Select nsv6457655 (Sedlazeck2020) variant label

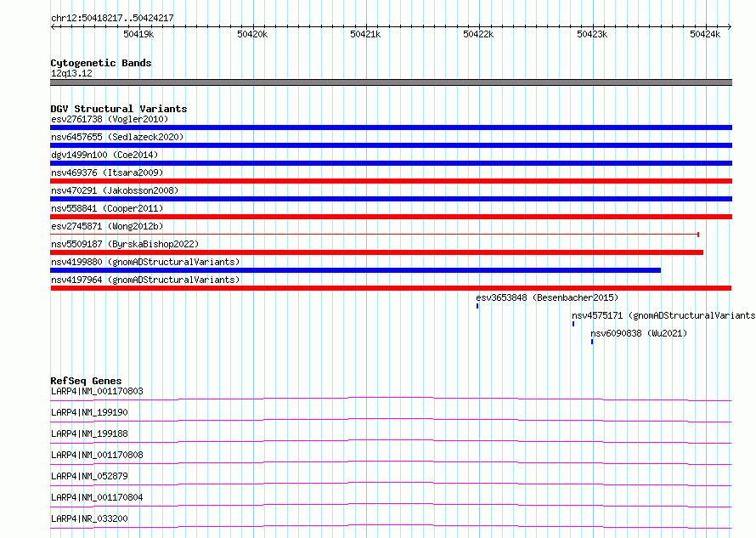coord(117,137)
